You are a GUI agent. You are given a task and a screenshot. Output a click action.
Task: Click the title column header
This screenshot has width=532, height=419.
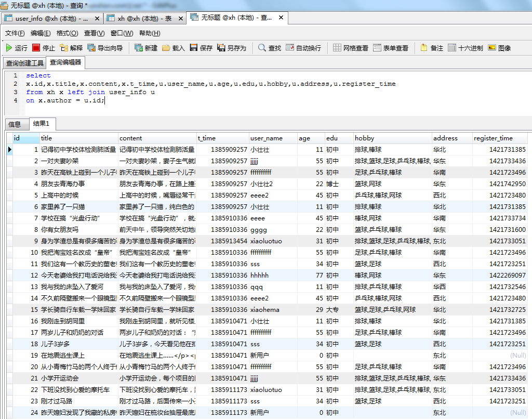79,138
